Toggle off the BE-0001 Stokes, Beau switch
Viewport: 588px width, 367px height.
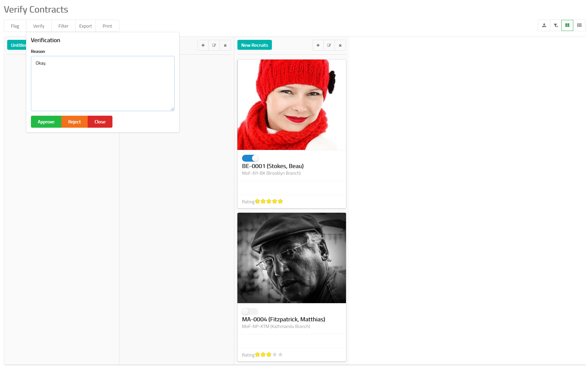coord(250,158)
